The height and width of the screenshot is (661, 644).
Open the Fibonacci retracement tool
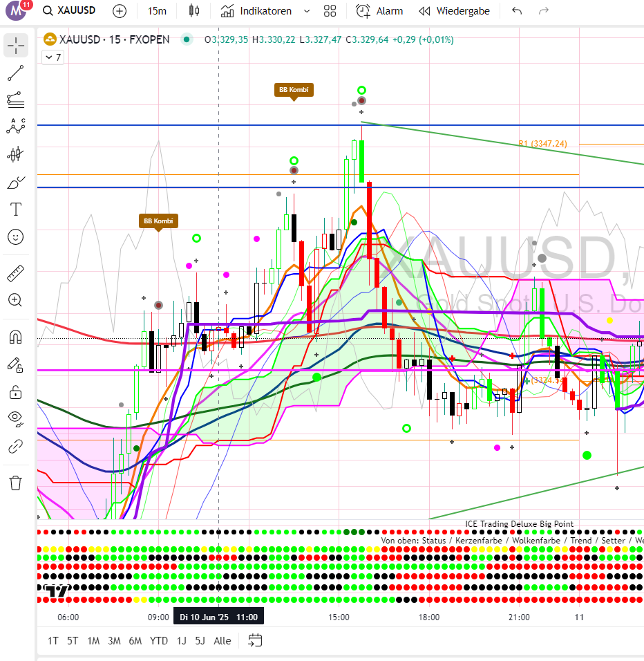coord(15,100)
